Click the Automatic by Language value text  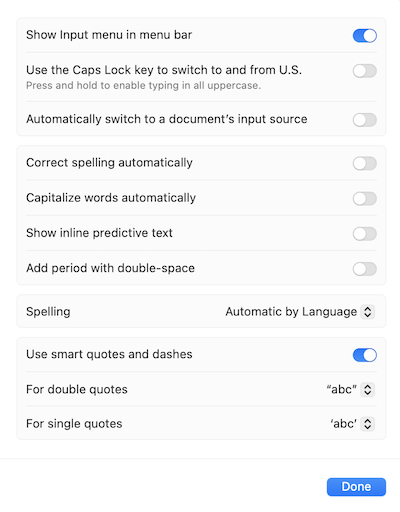click(x=291, y=312)
